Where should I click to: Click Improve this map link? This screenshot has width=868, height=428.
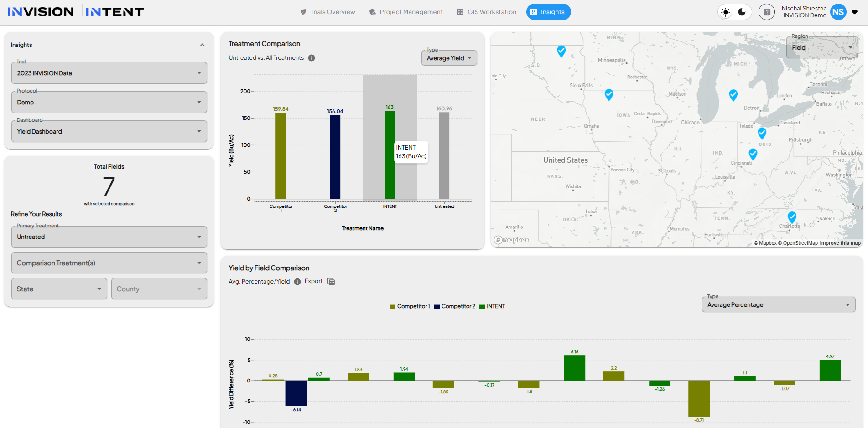pos(840,243)
